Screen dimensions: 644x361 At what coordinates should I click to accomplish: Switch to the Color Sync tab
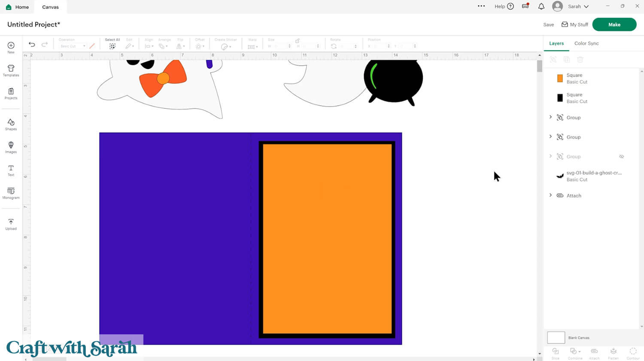586,43
